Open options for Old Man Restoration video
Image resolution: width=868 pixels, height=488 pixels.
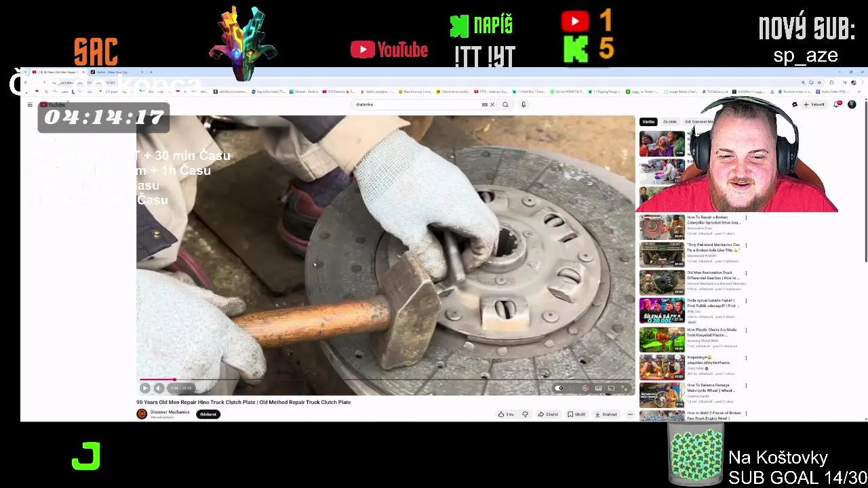[746, 273]
